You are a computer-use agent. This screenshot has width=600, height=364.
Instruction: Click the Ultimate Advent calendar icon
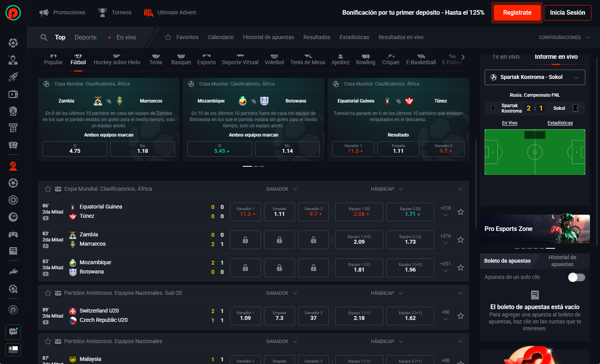click(148, 12)
